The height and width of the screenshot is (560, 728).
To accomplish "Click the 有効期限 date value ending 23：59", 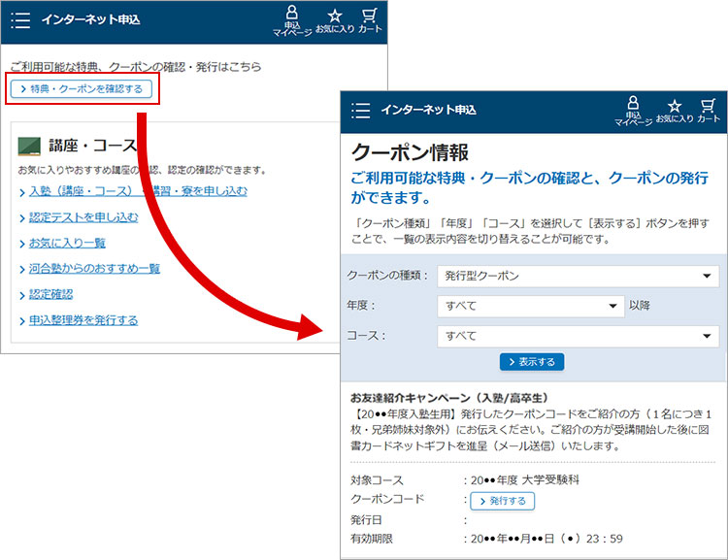I will pos(546,539).
